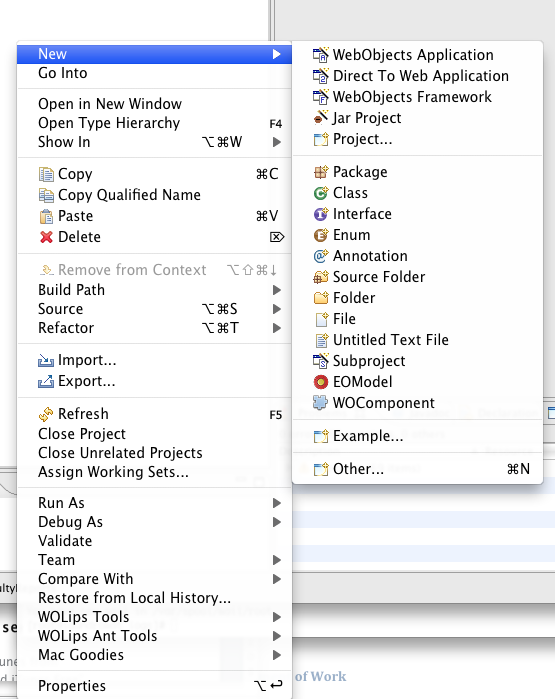The width and height of the screenshot is (555, 699).
Task: Click the new Folder icon
Action: click(x=321, y=298)
